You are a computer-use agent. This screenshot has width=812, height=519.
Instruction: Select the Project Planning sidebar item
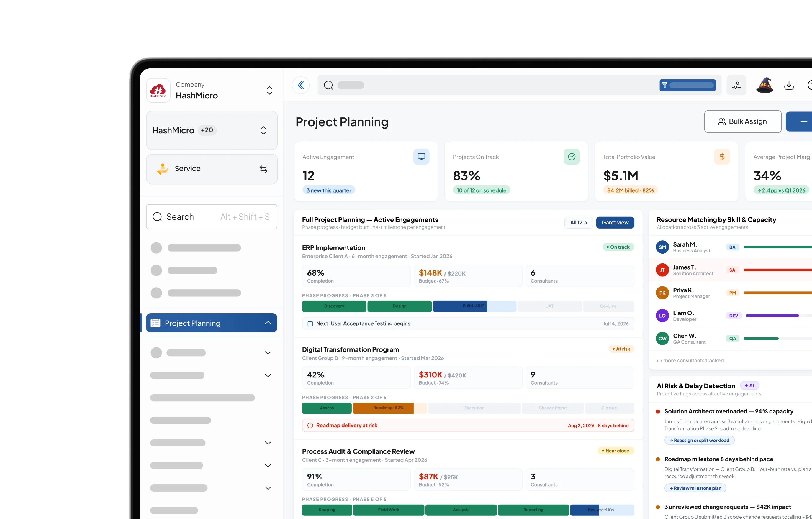click(212, 323)
